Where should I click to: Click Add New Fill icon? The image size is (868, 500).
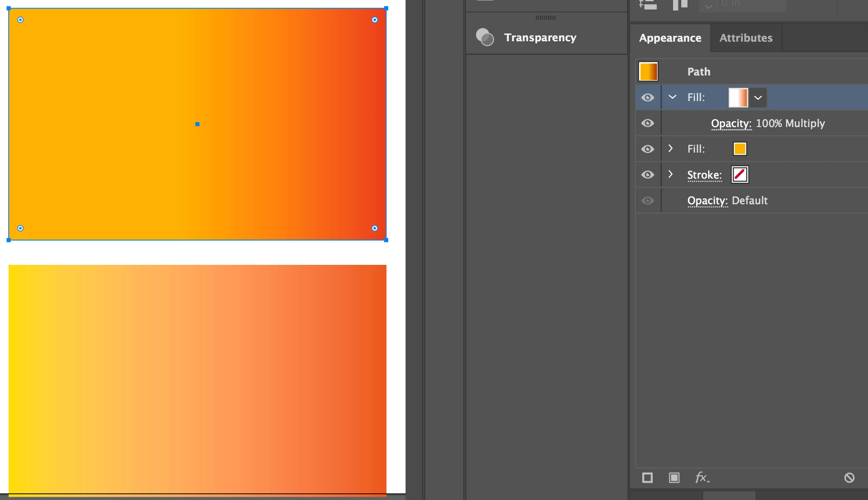pyautogui.click(x=674, y=478)
